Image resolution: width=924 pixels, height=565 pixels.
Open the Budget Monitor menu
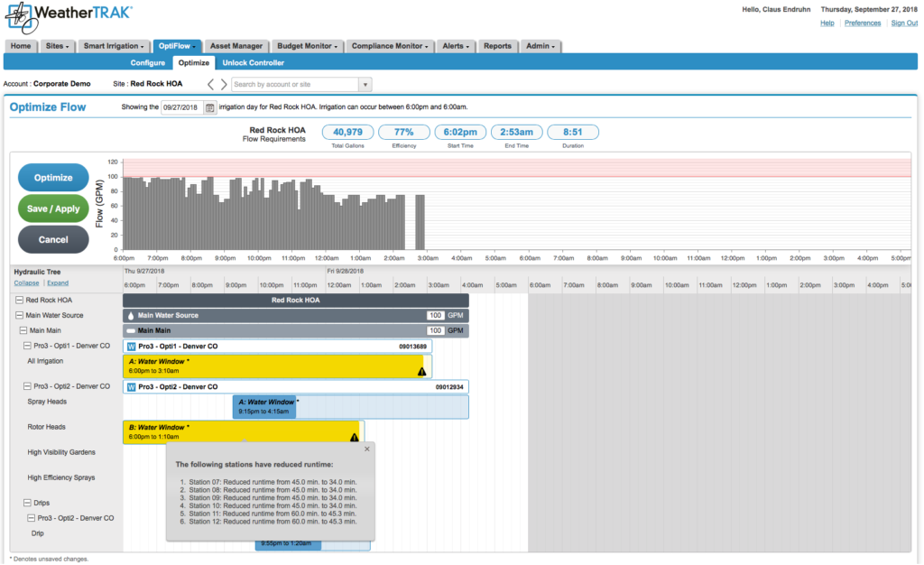click(x=308, y=46)
